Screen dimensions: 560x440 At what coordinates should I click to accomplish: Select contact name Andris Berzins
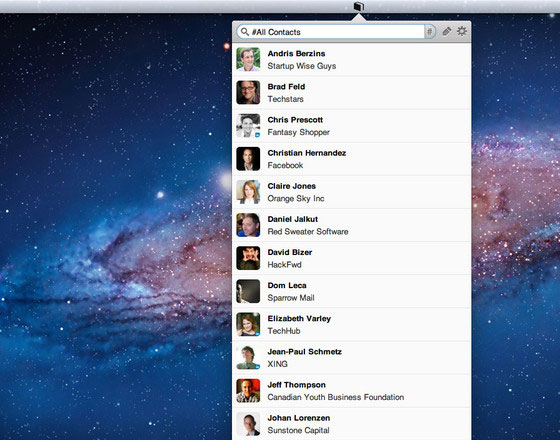[x=296, y=54]
